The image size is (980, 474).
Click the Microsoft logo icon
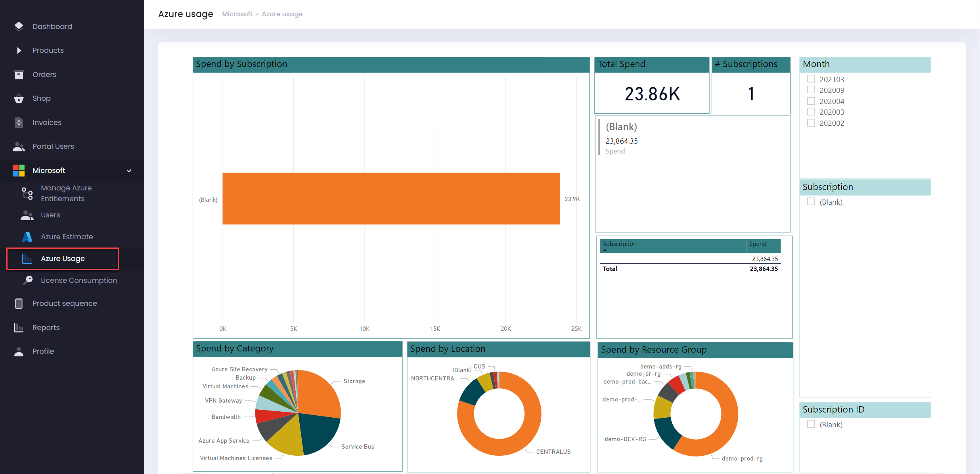tap(19, 171)
